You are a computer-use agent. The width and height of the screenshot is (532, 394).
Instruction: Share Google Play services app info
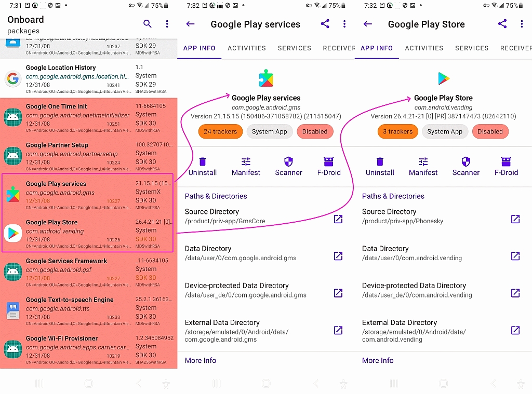(325, 24)
